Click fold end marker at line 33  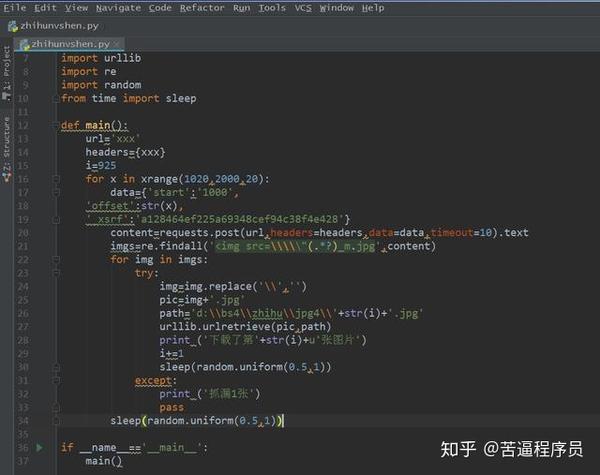(56, 408)
